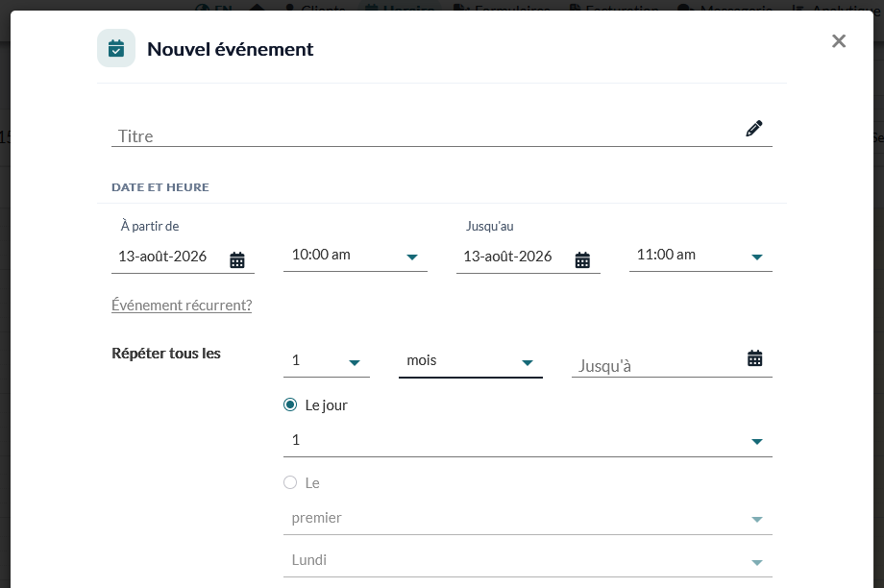Expand the 11:00 am end time dropdown

(x=700, y=256)
